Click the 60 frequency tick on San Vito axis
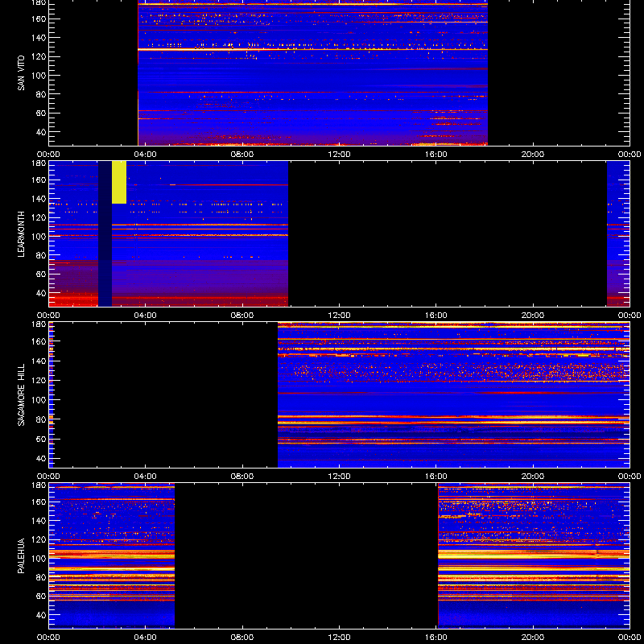644x644 pixels. pyautogui.click(x=41, y=113)
